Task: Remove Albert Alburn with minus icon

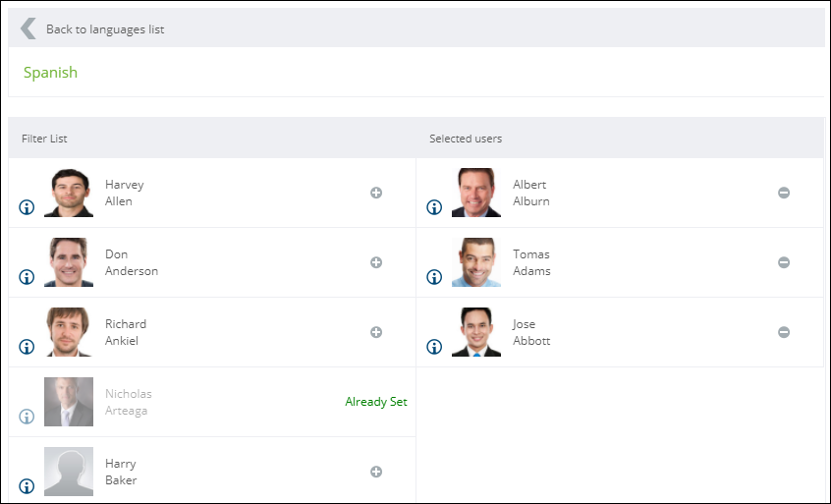Action: tap(784, 193)
